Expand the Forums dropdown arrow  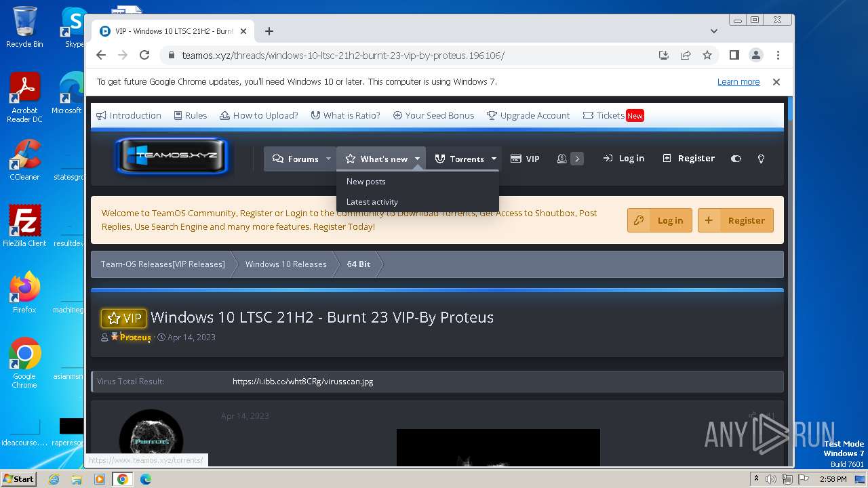[328, 159]
